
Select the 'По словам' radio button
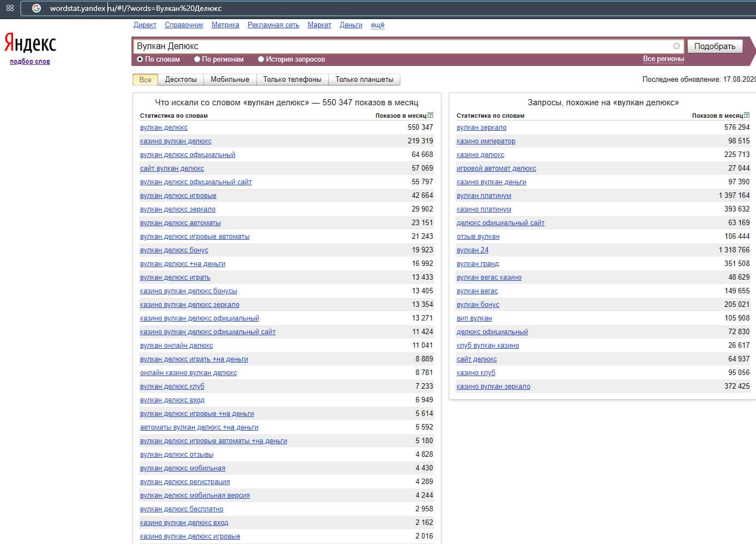140,59
